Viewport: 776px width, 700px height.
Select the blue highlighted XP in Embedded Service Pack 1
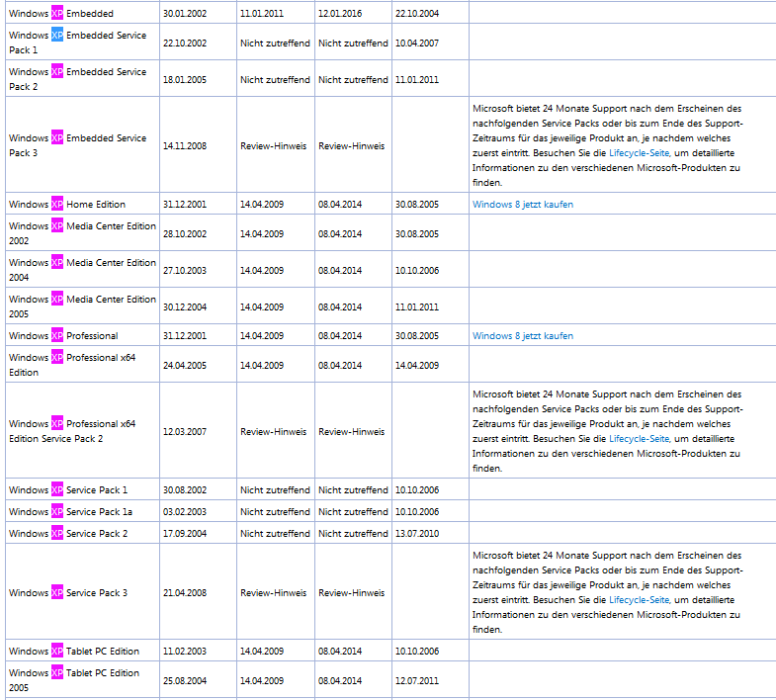[57, 36]
